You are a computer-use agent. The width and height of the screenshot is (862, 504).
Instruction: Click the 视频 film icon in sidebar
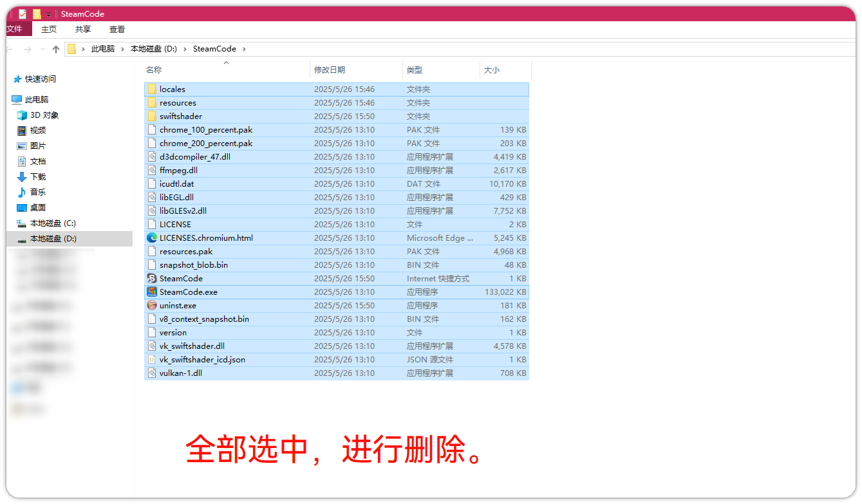22,131
